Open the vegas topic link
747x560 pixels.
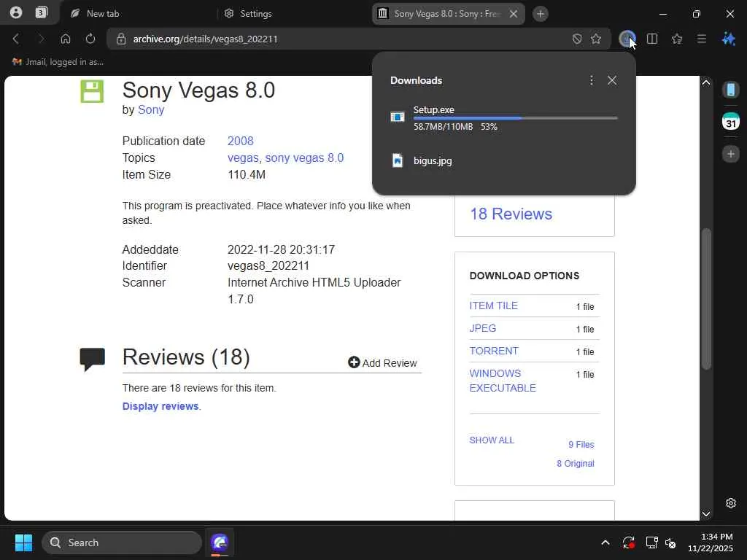[x=243, y=157]
